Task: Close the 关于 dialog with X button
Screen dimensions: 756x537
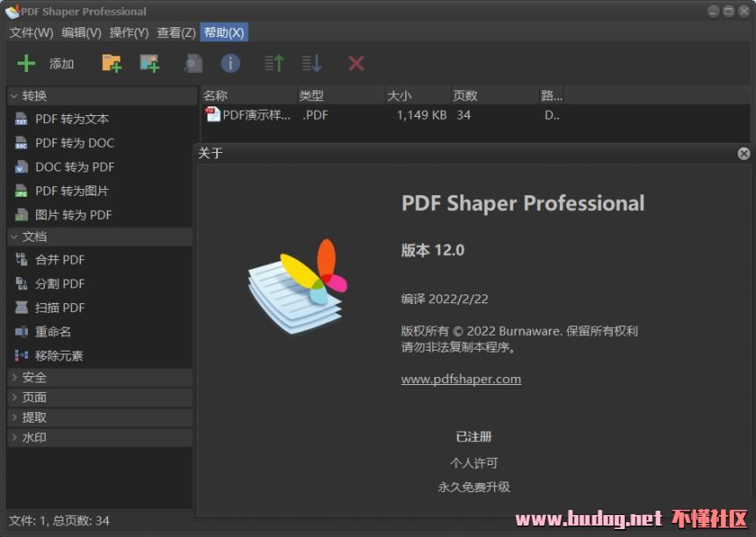Action: (x=744, y=153)
